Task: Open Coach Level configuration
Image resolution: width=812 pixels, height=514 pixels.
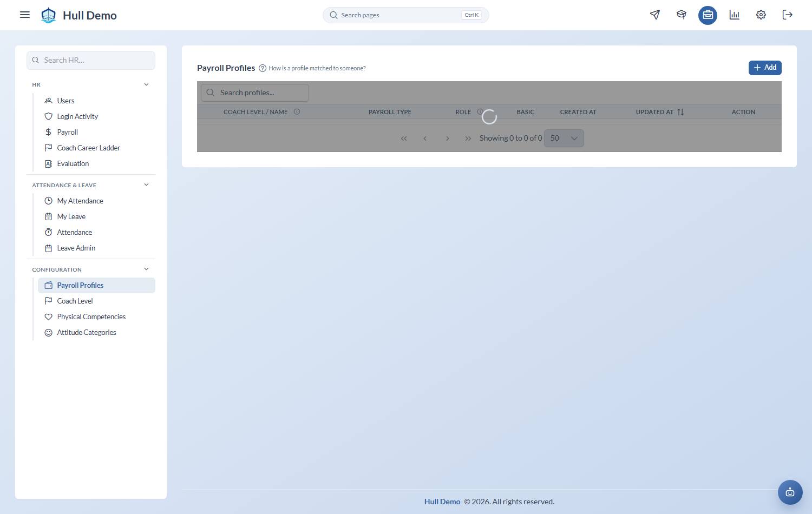Action: pyautogui.click(x=96, y=301)
